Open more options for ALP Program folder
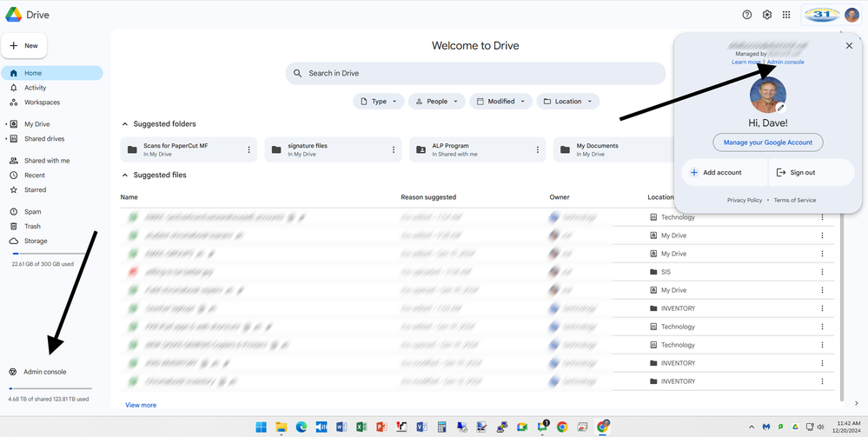The width and height of the screenshot is (868, 437). pyautogui.click(x=538, y=149)
